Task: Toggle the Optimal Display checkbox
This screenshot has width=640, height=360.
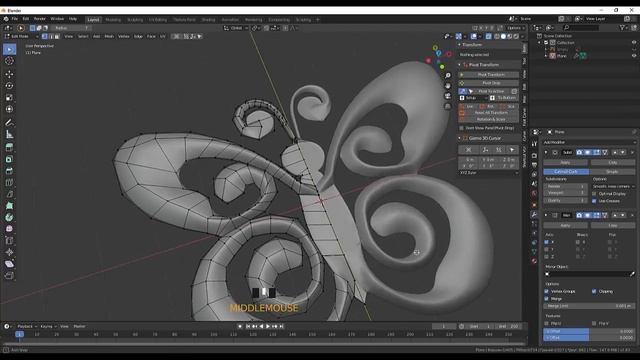Action: click(x=594, y=193)
